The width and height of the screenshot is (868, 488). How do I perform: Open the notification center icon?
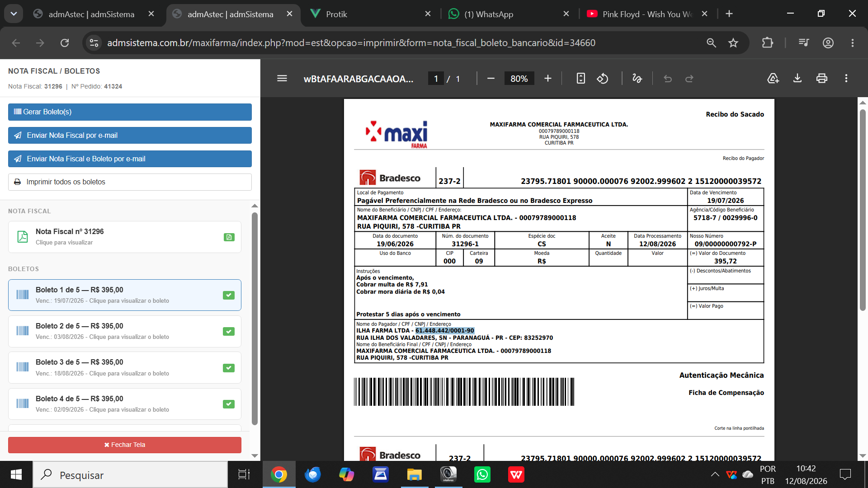coord(845,474)
